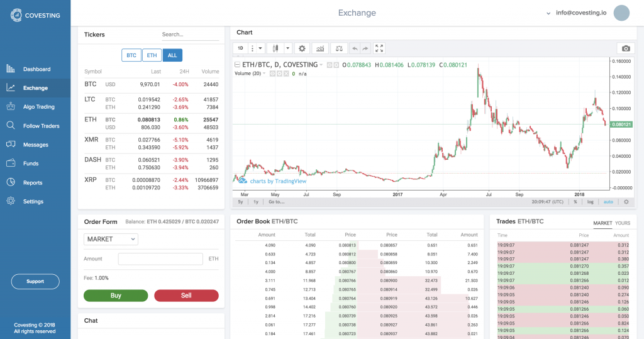The height and width of the screenshot is (339, 644).
Task: Click the green Buy button
Action: pos(116,296)
